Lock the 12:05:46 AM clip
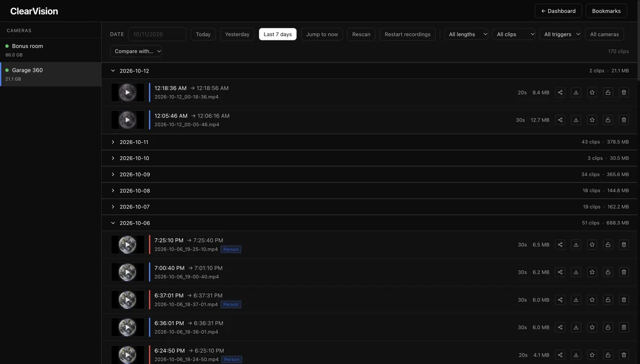 [x=608, y=120]
